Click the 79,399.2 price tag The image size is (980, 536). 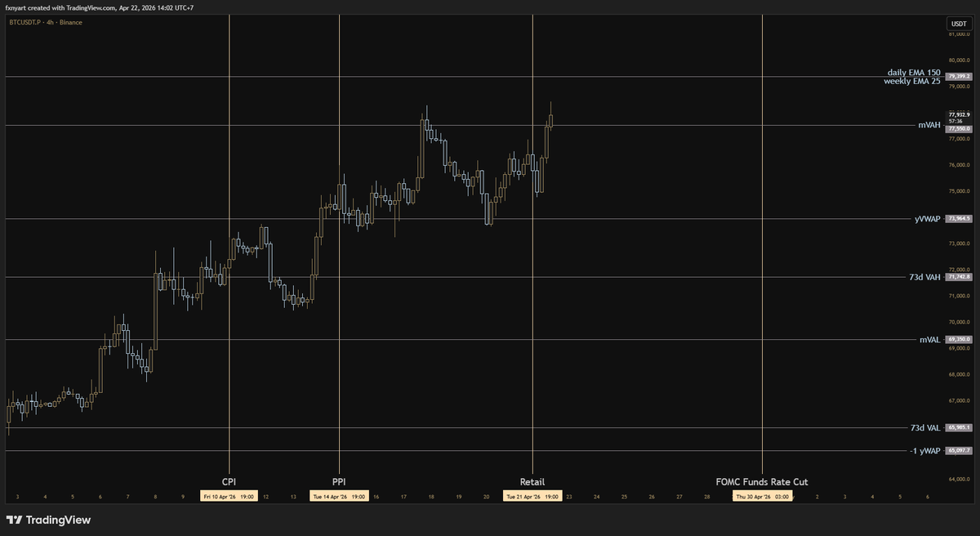click(959, 76)
